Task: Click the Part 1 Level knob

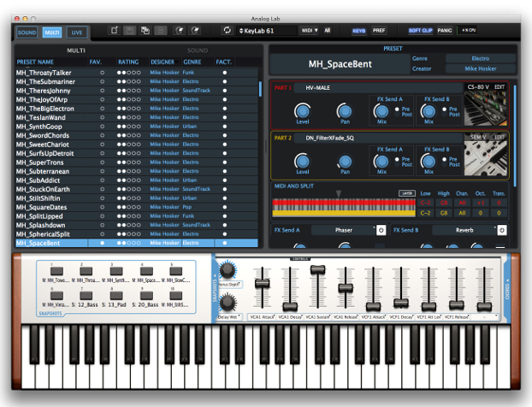Action: [301, 110]
